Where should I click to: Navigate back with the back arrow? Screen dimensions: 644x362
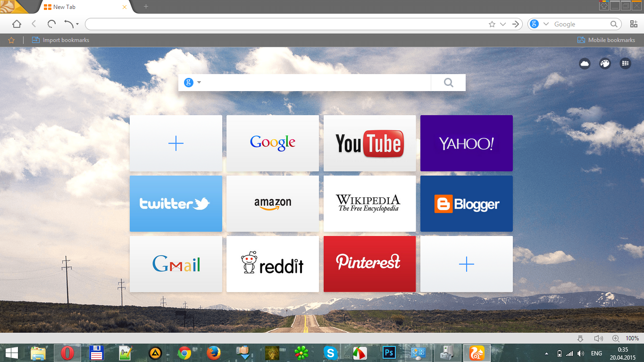tap(34, 24)
